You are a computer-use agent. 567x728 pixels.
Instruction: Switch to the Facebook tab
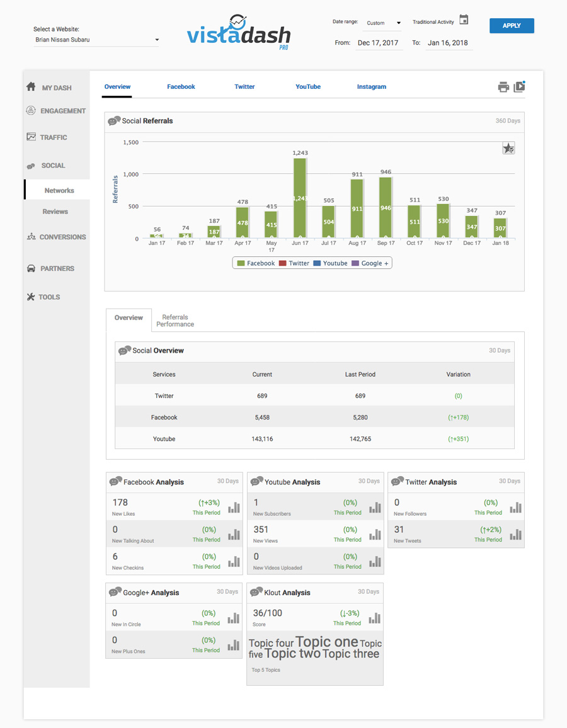point(181,87)
